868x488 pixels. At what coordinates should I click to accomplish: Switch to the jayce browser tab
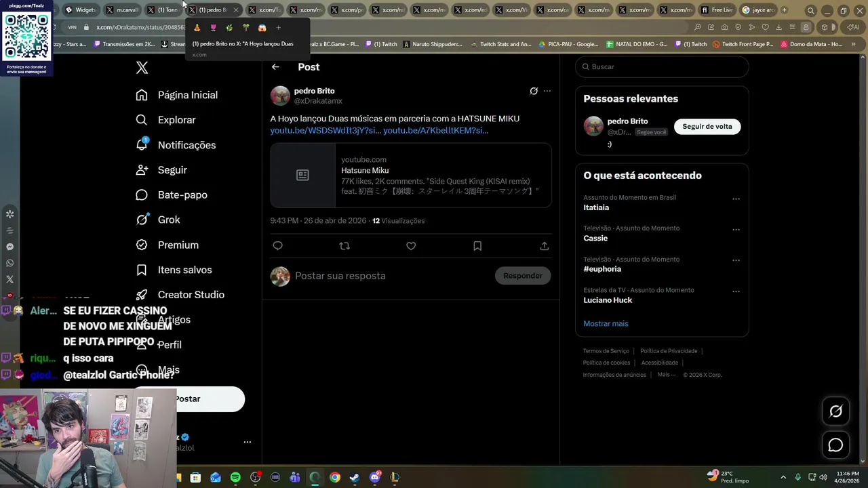coord(757,10)
